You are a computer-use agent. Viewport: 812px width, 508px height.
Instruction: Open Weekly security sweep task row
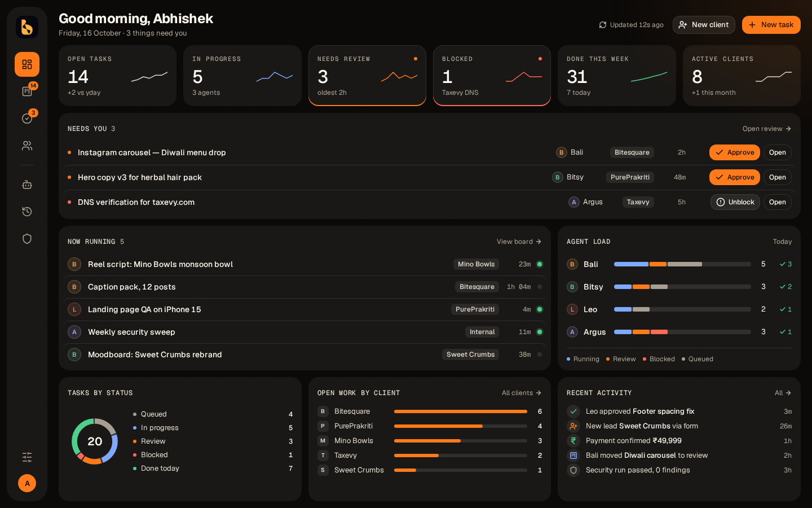[x=304, y=332]
